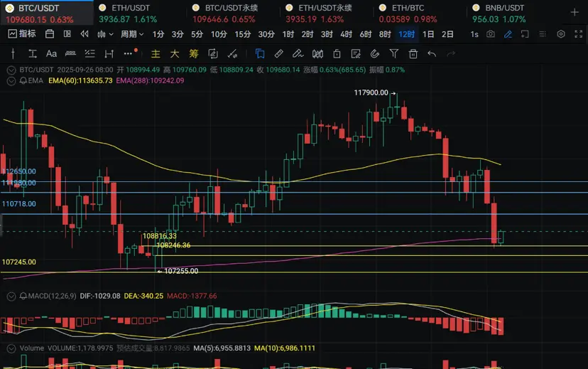Click the add-window icon in top toolbar
This screenshot has height=369, width=588.
(x=525, y=34)
